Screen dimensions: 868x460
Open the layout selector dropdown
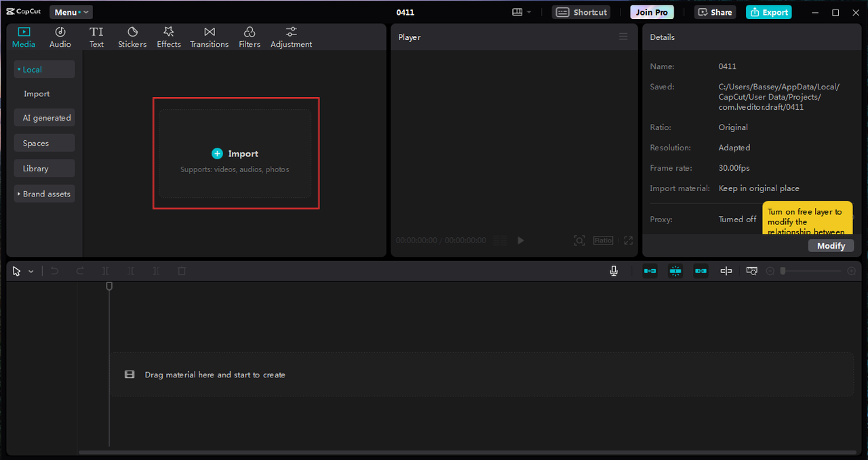[521, 12]
